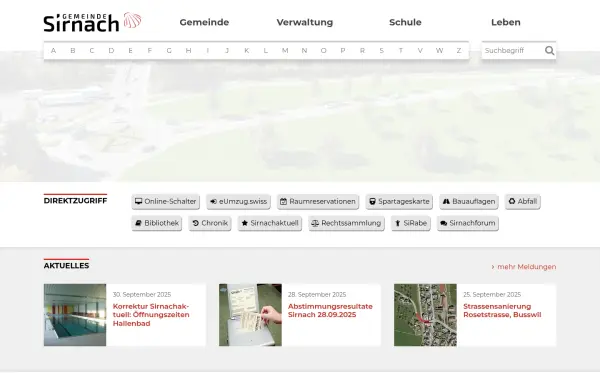This screenshot has width=600, height=375.
Task: Select letter K in alphabet index
Action: click(x=246, y=51)
